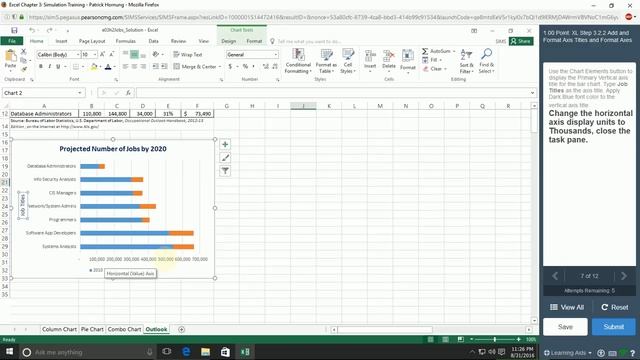Open the font size 10 dropdown
The width and height of the screenshot is (640, 360).
coord(95,54)
